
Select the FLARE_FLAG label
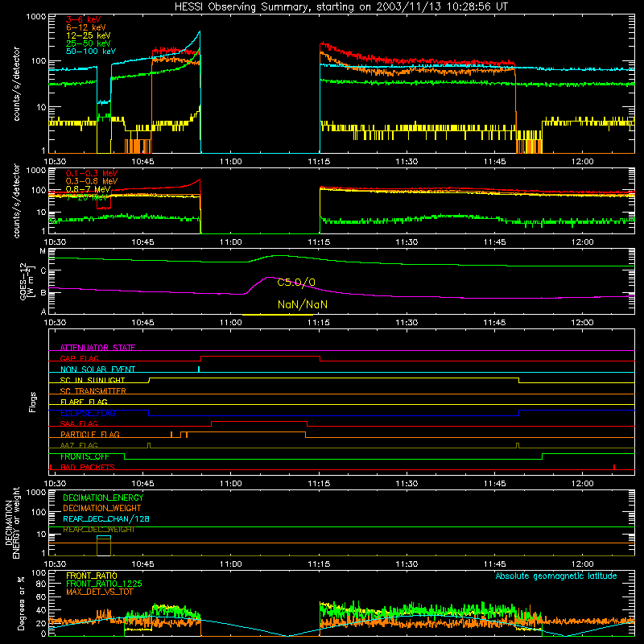click(84, 402)
